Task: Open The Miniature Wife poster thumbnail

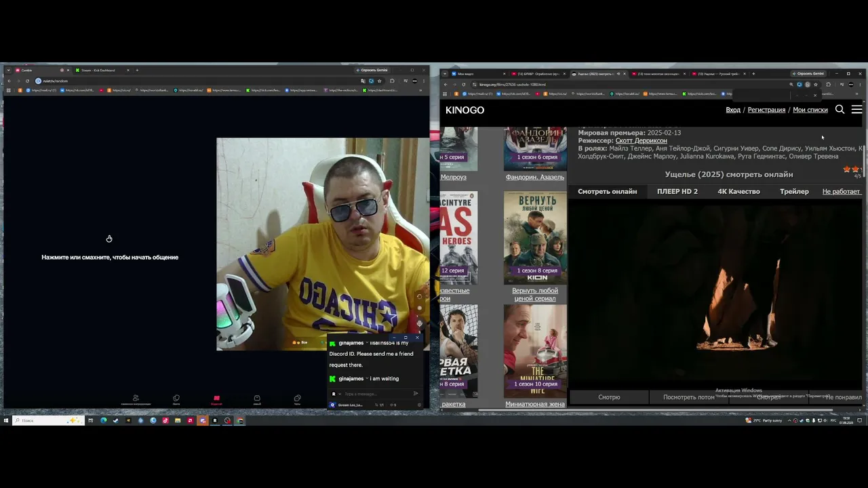Action: click(x=535, y=350)
